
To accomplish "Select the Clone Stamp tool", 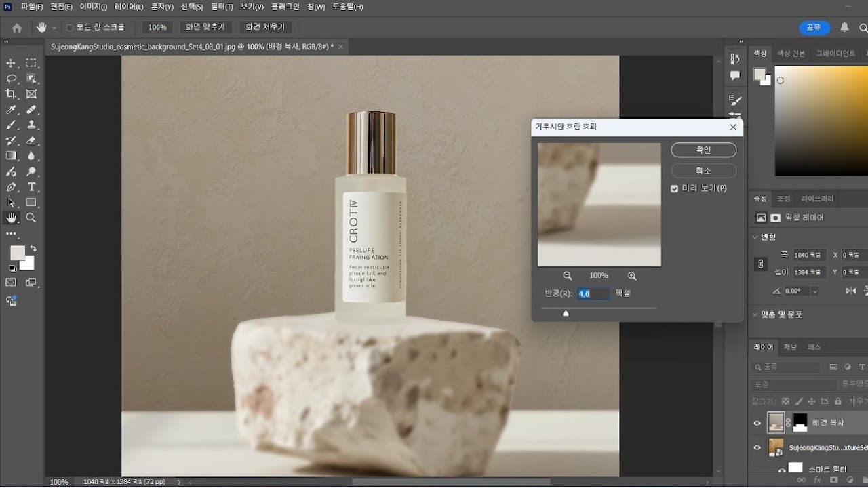I will 31,125.
